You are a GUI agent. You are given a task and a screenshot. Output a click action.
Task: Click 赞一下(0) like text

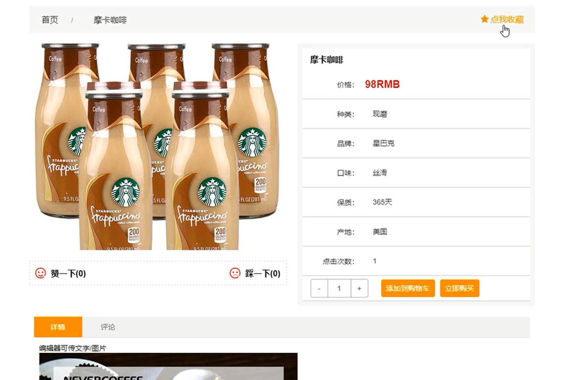[x=68, y=273]
